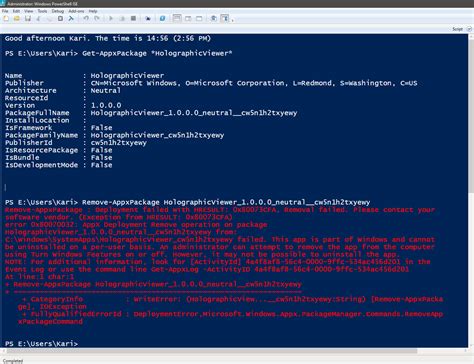Open the Help menu
Image resolution: width=474 pixels, height=364 pixels.
point(93,11)
